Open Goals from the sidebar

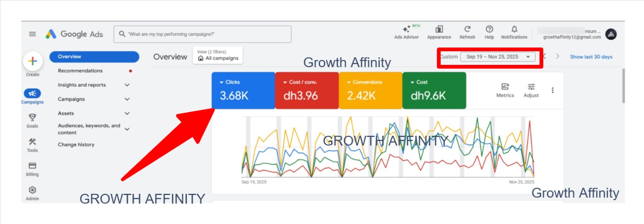(x=32, y=120)
